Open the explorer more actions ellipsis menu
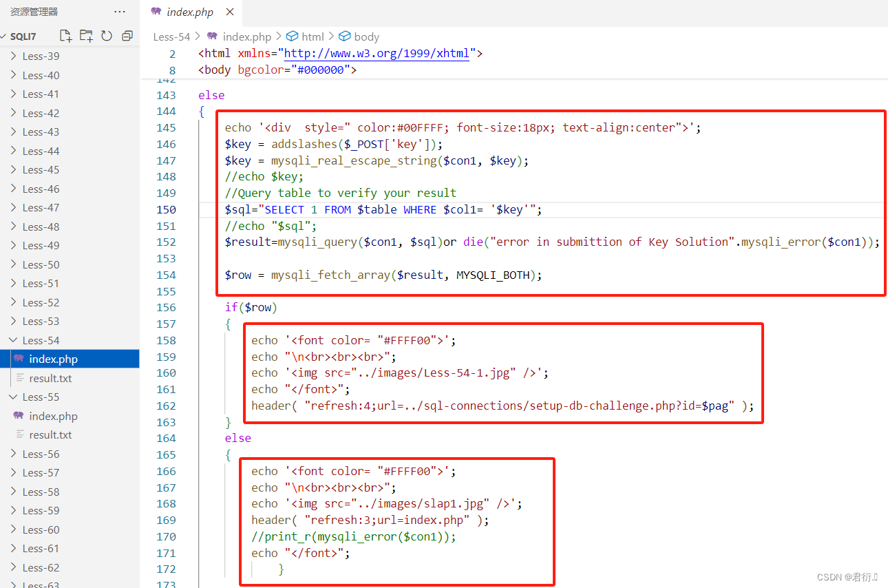888x588 pixels. tap(120, 12)
